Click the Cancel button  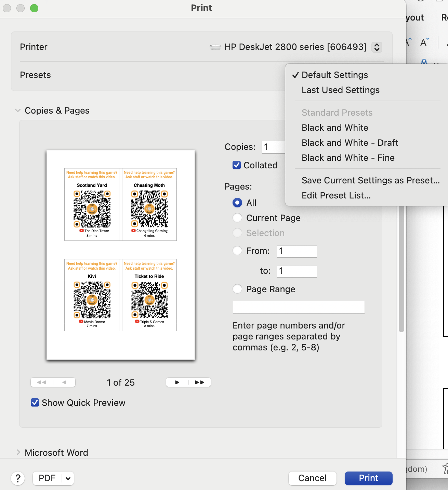(x=313, y=478)
